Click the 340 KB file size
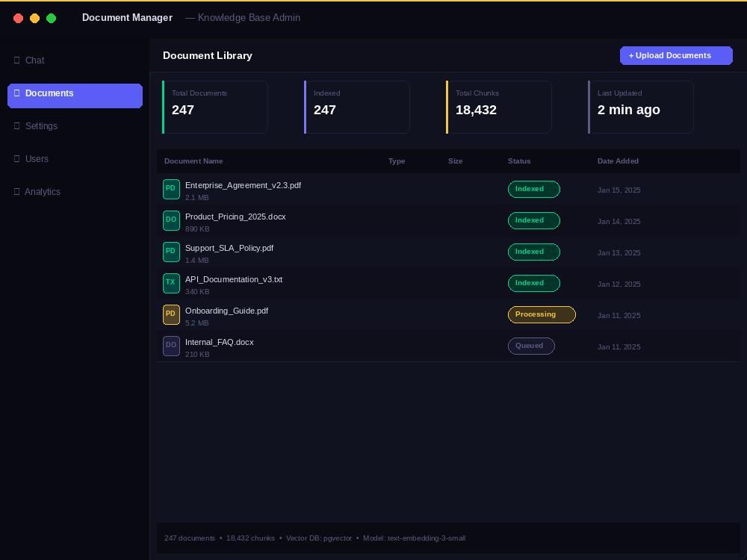The height and width of the screenshot is (560, 747). 197,292
